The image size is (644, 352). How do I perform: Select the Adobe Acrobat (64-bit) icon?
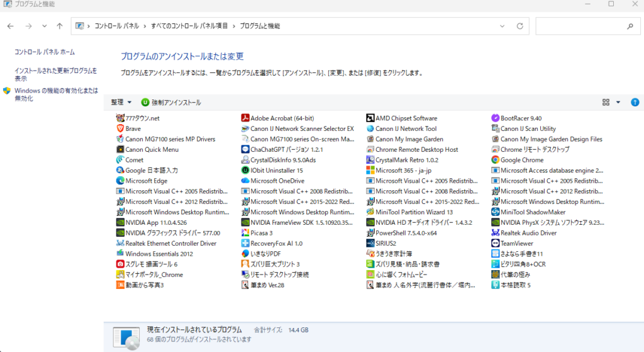tap(246, 118)
